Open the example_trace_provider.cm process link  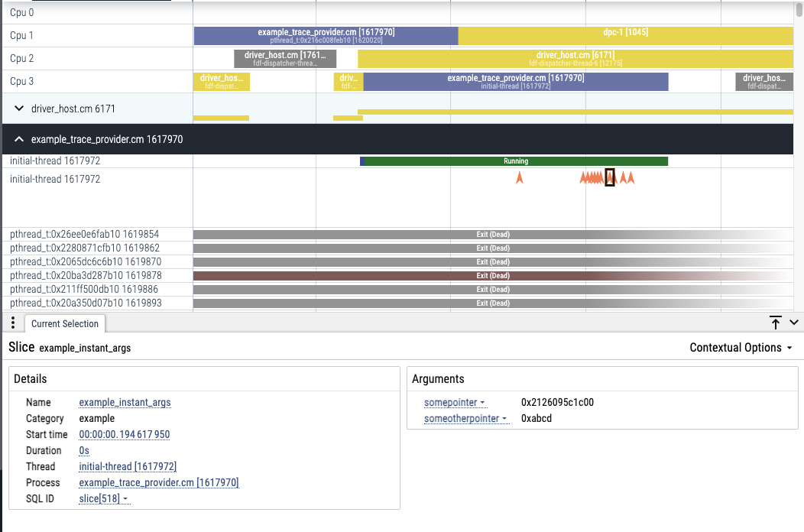[158, 482]
